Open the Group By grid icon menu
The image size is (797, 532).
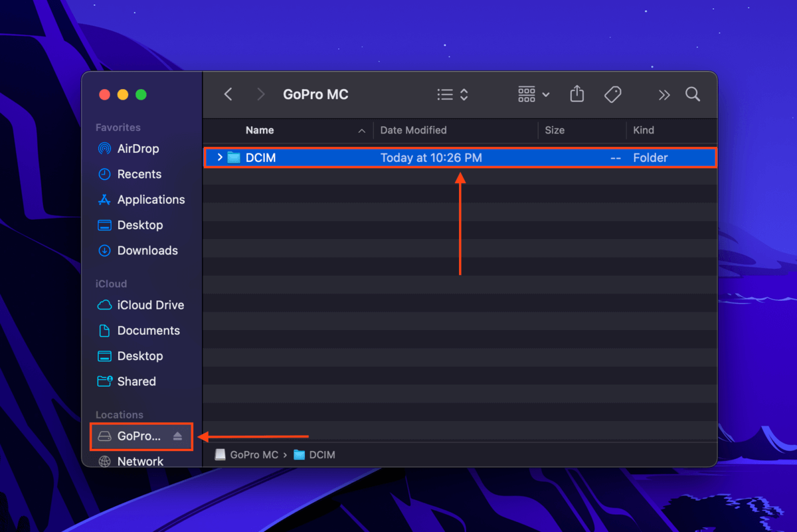[533, 94]
